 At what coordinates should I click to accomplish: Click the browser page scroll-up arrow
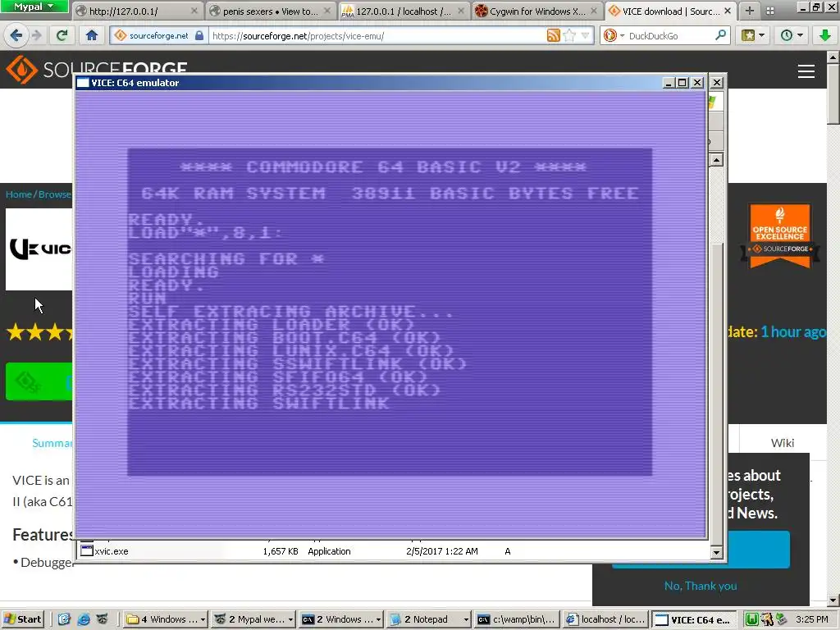click(x=833, y=57)
